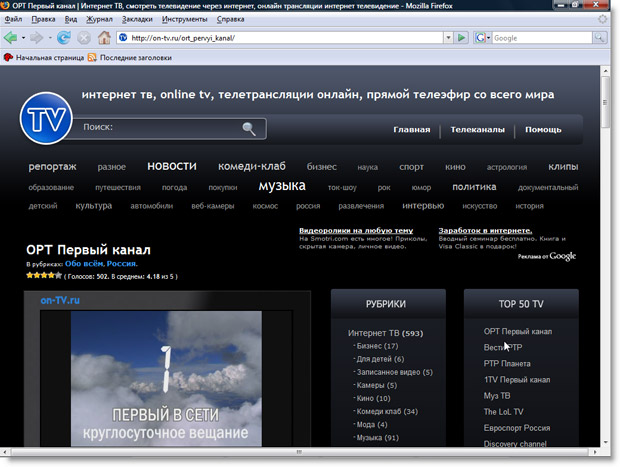Open the Правка menu
This screenshot has height=467, width=620.
coord(43,19)
